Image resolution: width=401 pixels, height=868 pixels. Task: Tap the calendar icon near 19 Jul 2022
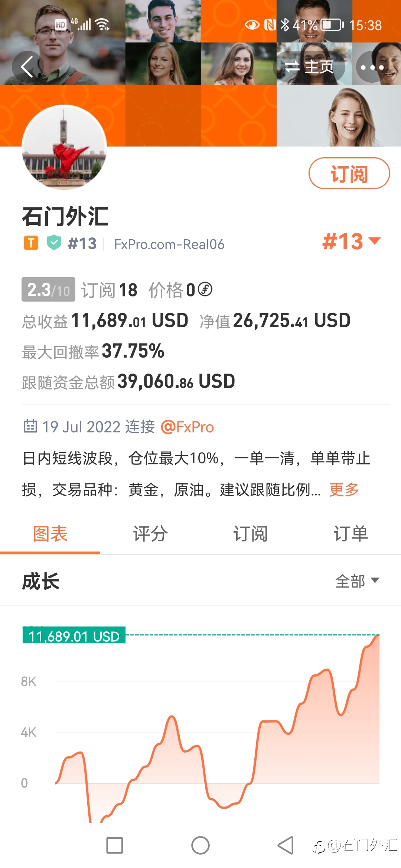point(30,426)
